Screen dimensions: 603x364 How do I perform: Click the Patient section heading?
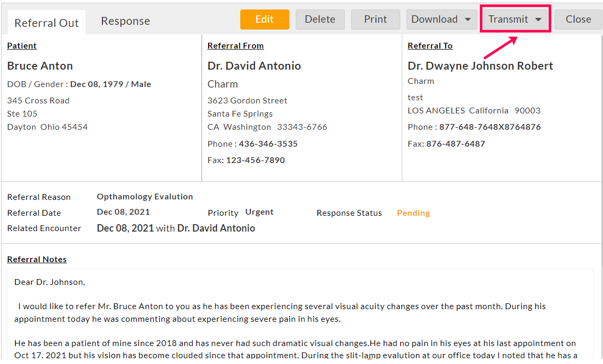pyautogui.click(x=22, y=46)
